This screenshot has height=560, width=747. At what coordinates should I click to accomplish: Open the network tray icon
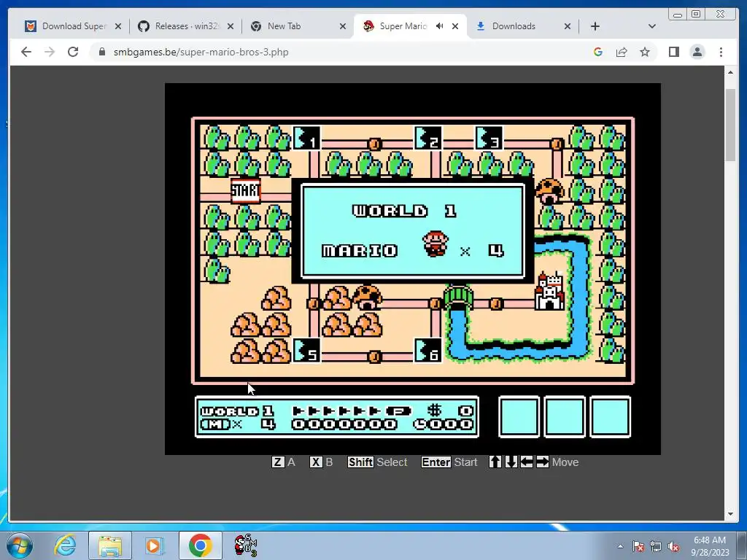point(656,547)
